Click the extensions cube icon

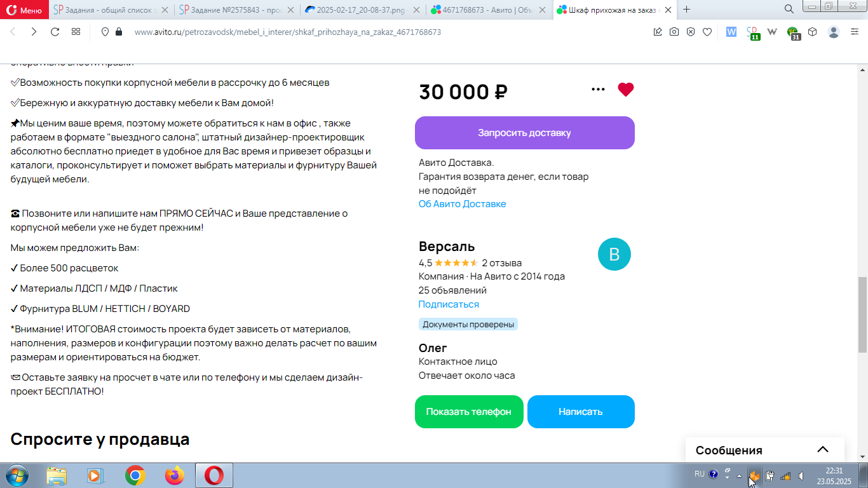[x=813, y=32]
